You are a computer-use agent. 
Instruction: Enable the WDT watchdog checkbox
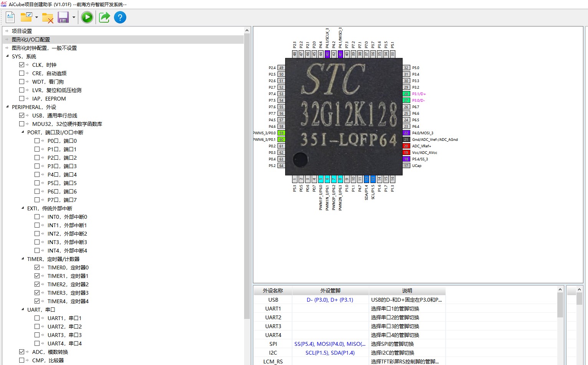[22, 82]
